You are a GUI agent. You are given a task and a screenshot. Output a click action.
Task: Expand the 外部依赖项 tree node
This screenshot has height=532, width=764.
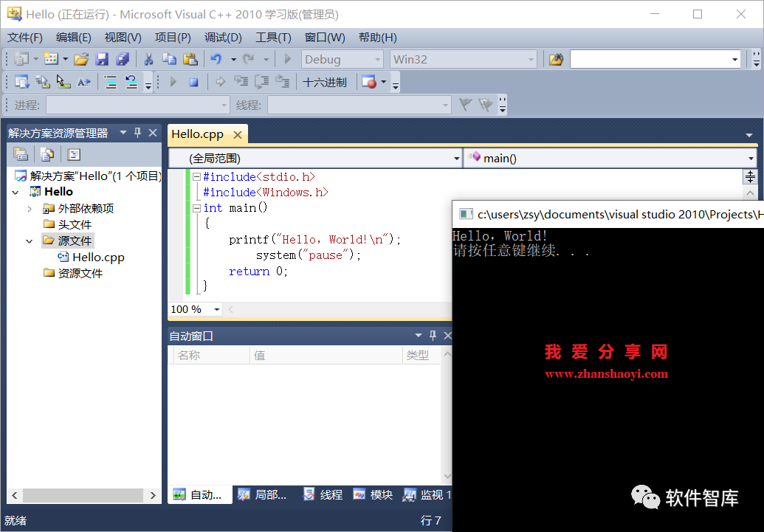pos(30,209)
